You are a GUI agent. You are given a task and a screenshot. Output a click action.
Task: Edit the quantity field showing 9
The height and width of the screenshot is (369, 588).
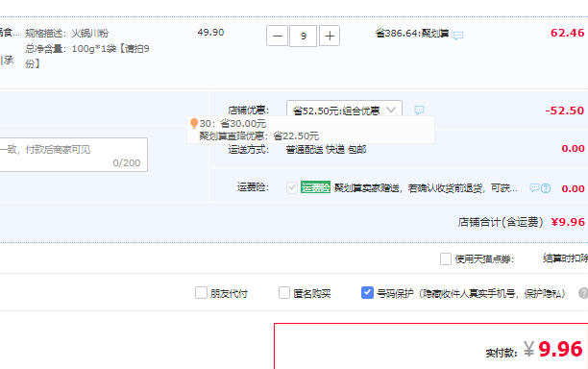[x=303, y=36]
